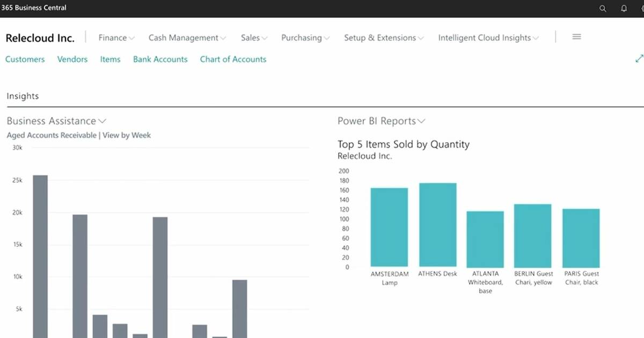The width and height of the screenshot is (644, 338).
Task: Open the notifications bell
Action: coord(624,9)
